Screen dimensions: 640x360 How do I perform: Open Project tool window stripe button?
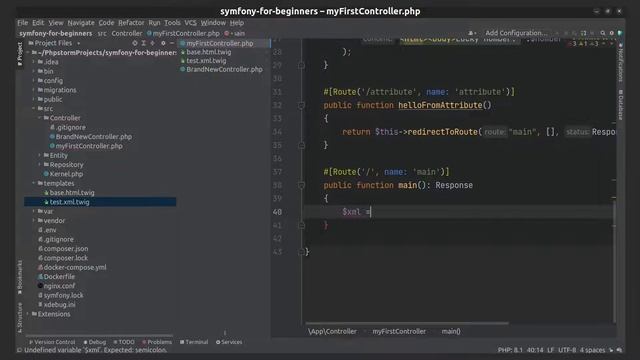pyautogui.click(x=20, y=53)
